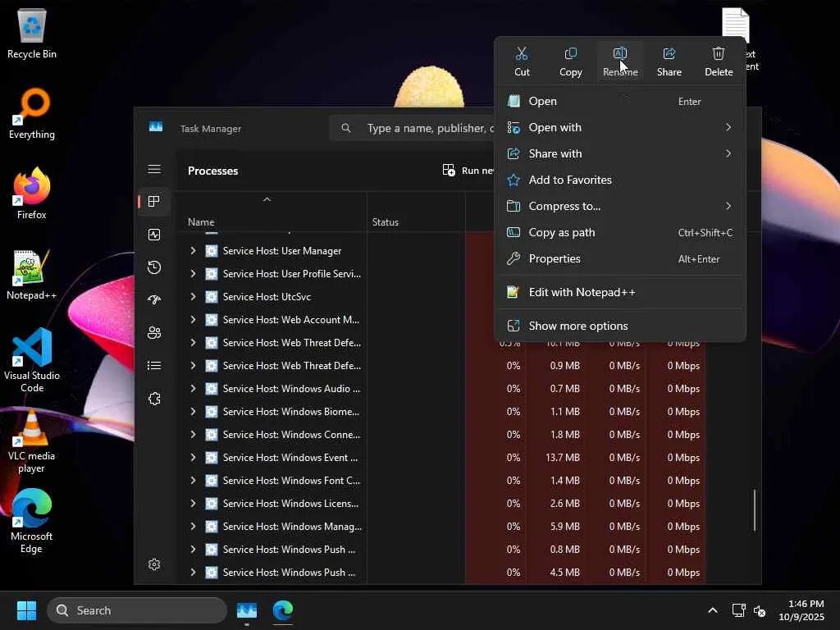Toggle the Task Manager hamburger navigation menu
The width and height of the screenshot is (840, 630).
point(154,169)
